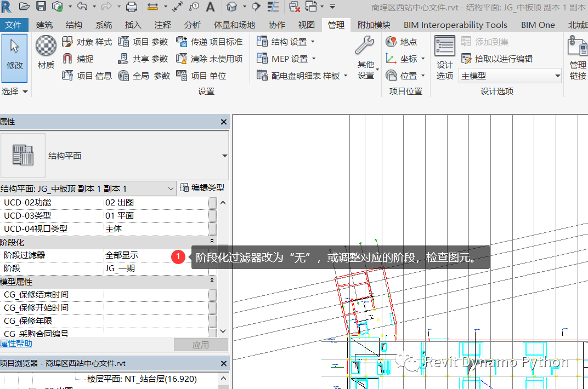The width and height of the screenshot is (588, 389).
Task: Click the UCD-02功能 value 02 出图
Action: coord(156,203)
